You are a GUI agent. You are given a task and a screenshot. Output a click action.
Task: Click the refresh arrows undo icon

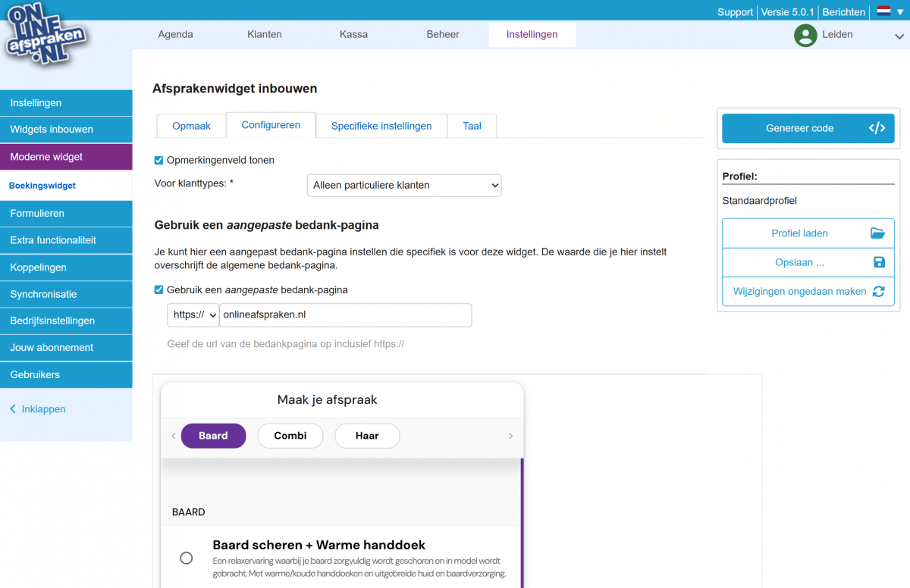[x=878, y=291]
